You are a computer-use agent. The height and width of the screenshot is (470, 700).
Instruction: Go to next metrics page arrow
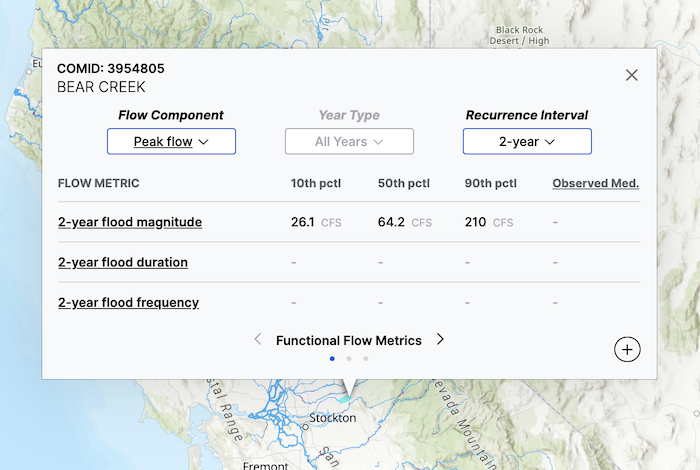pyautogui.click(x=440, y=340)
